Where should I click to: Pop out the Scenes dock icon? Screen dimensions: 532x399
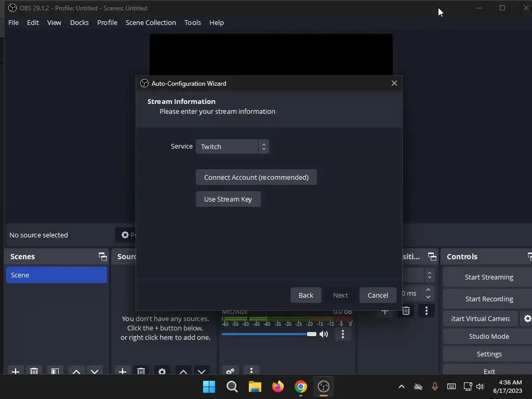point(102,257)
